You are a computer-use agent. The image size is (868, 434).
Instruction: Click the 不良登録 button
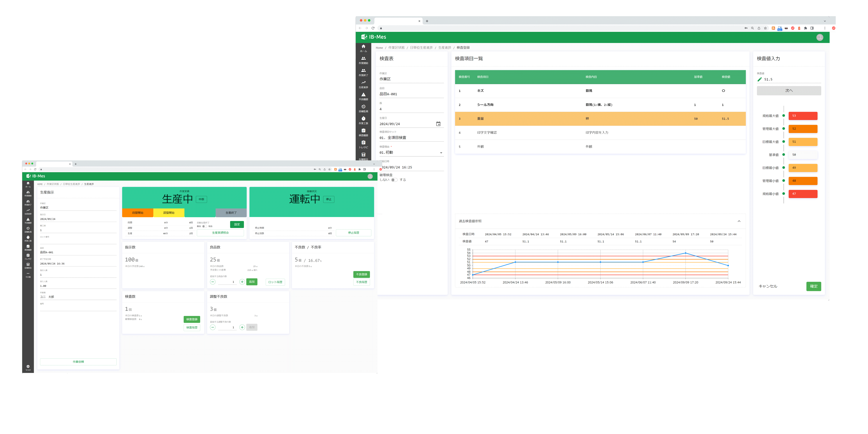362,274
